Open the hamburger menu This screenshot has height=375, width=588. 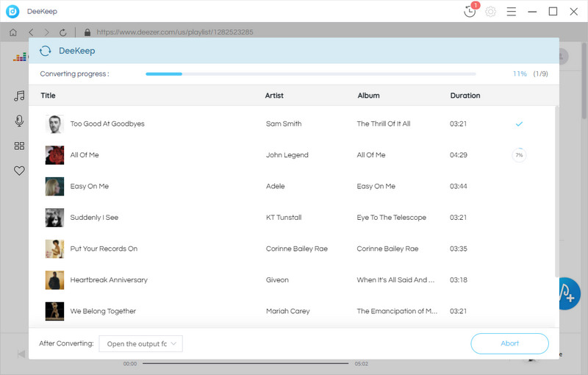pos(511,12)
